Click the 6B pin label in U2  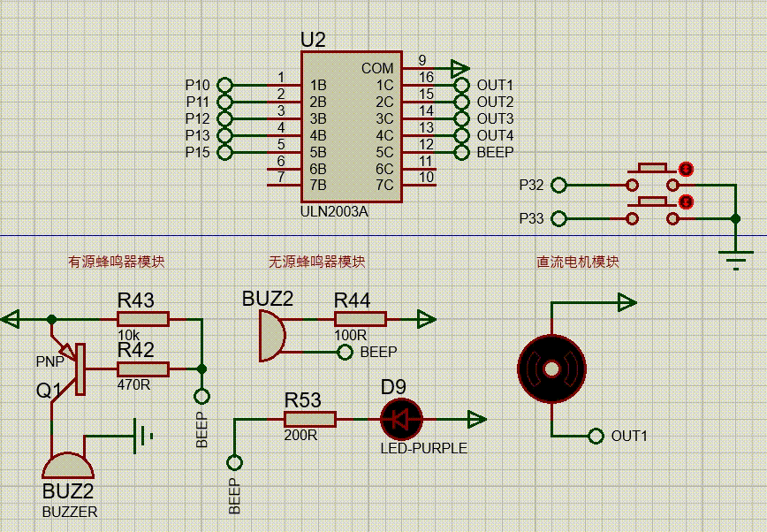tap(318, 169)
